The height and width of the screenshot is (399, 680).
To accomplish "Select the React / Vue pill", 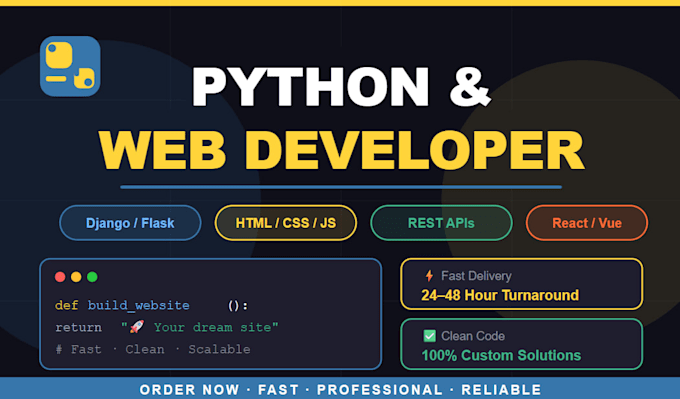I will 587,223.
